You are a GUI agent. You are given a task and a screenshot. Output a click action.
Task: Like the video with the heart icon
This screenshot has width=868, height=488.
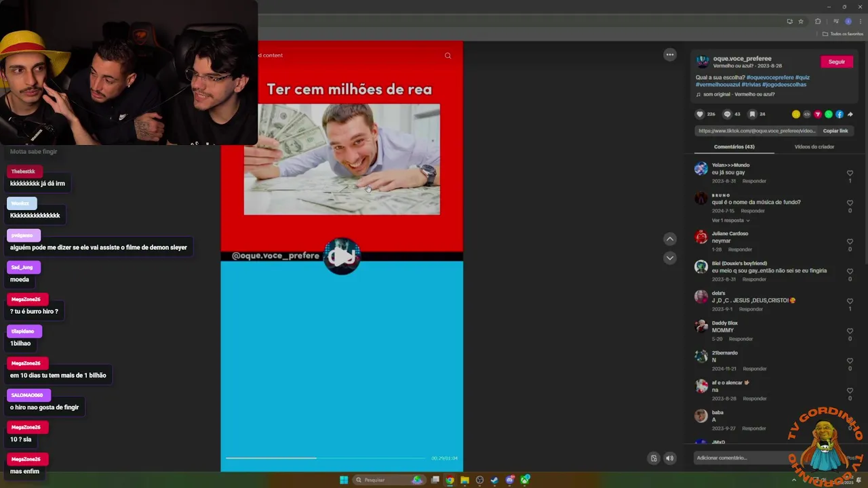(x=700, y=114)
